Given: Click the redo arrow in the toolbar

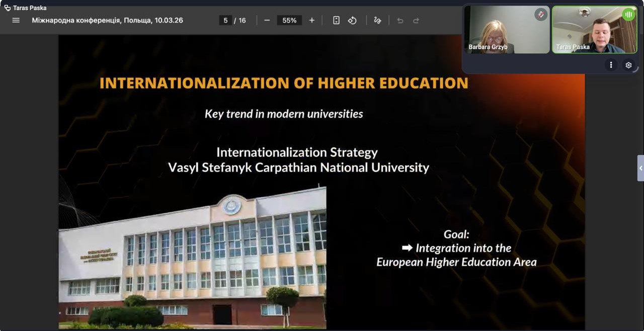Looking at the screenshot, I should pyautogui.click(x=416, y=21).
